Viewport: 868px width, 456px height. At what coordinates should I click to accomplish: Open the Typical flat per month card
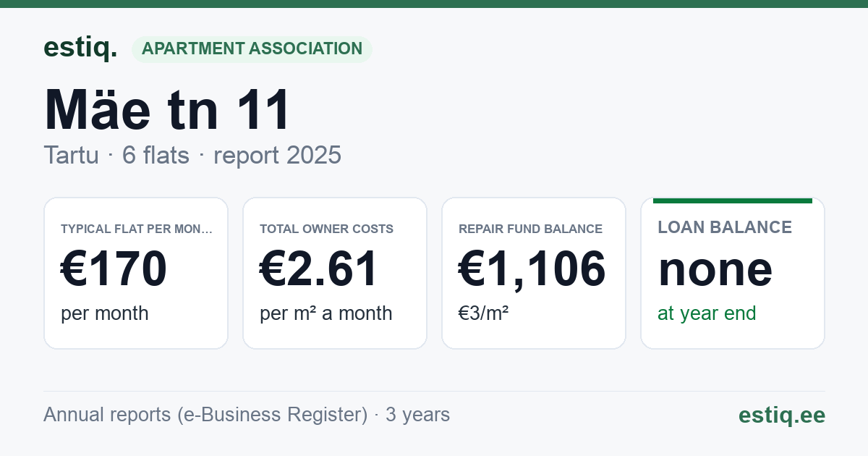pos(136,273)
